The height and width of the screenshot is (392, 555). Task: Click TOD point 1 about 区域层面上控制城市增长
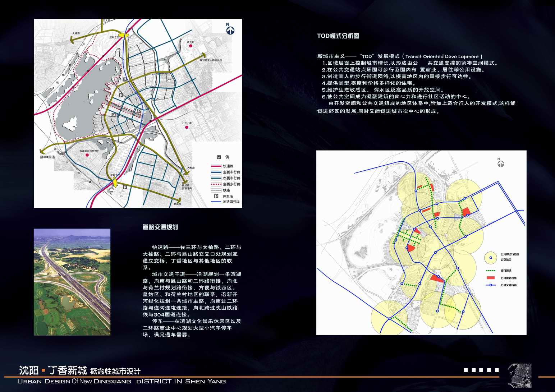[x=410, y=63]
